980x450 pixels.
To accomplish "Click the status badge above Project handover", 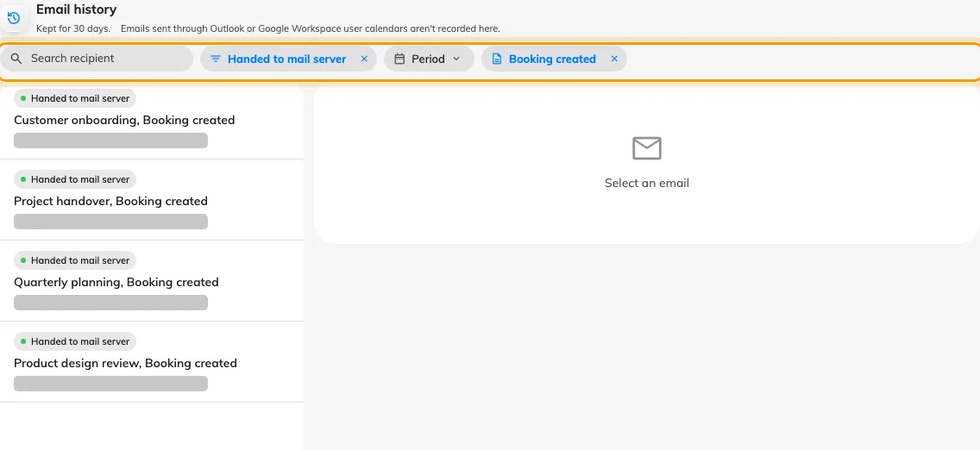I will point(75,179).
